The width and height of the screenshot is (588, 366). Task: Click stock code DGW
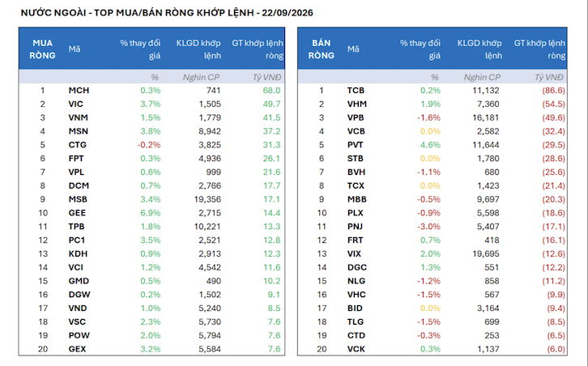[79, 295]
